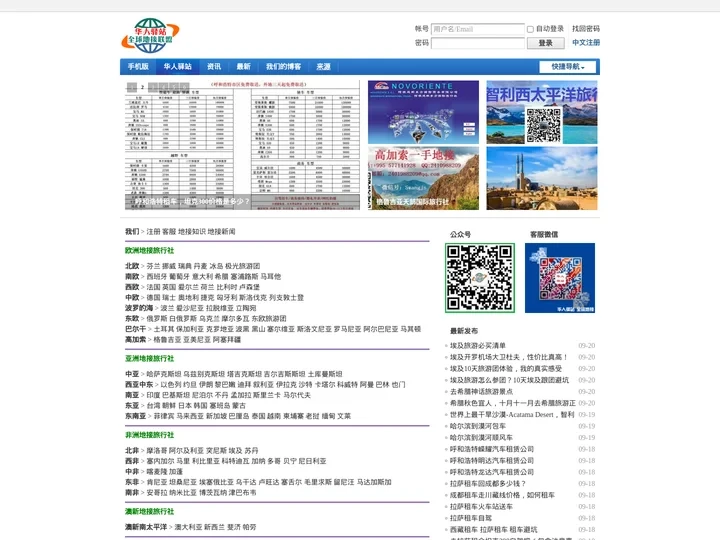This screenshot has width=720, height=540.
Task: Open the article 去希腊神话旅游景点
Action: tap(481, 391)
